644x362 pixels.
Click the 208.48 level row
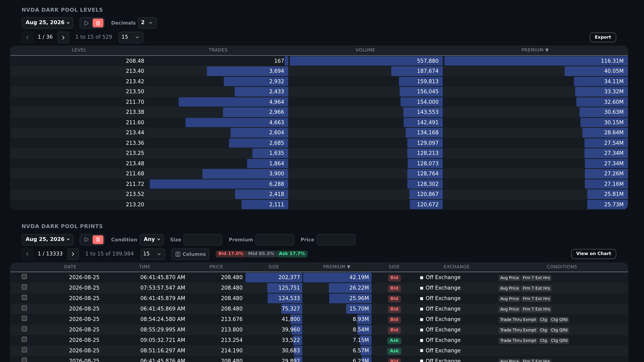319,61
